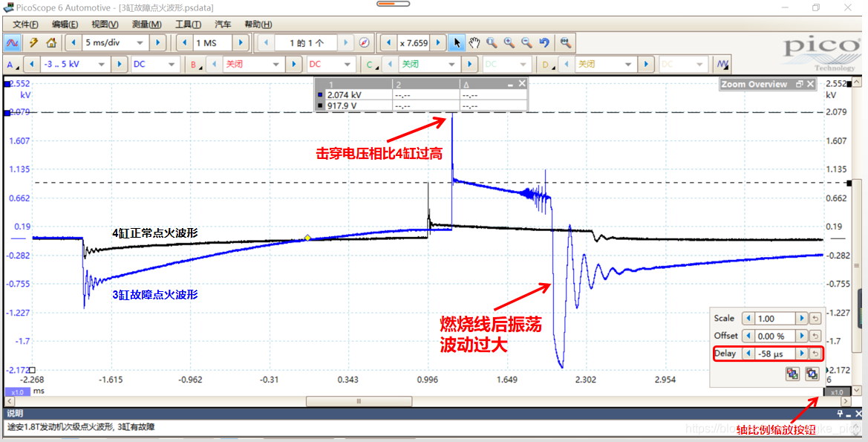
Task: Open channel B DC coupling dropdown
Action: 348,64
